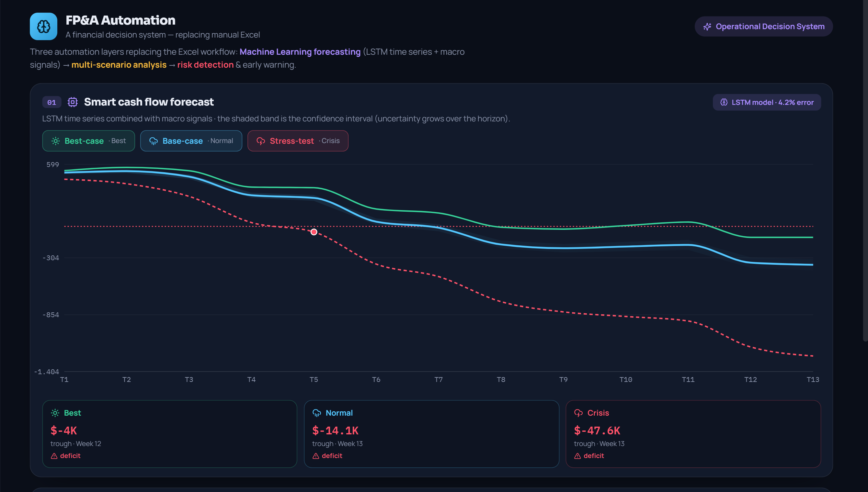This screenshot has width=868, height=492.
Task: Click the multi-scenario analysis highlighted text
Action: (119, 64)
